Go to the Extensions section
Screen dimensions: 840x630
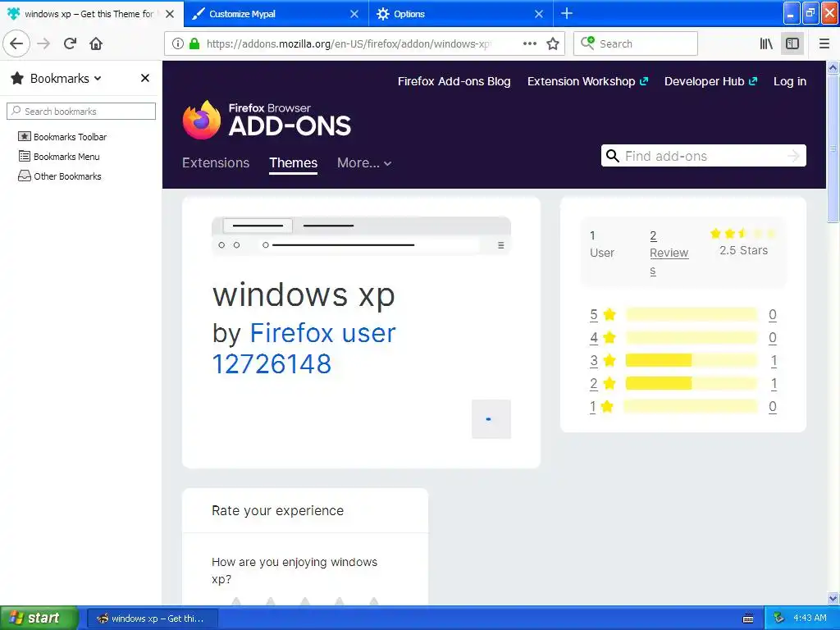pos(216,163)
